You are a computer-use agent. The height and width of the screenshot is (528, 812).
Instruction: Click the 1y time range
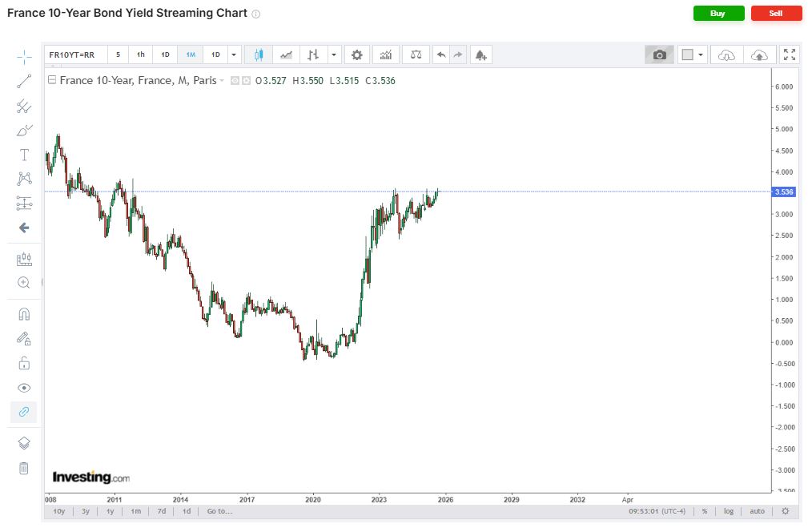111,511
